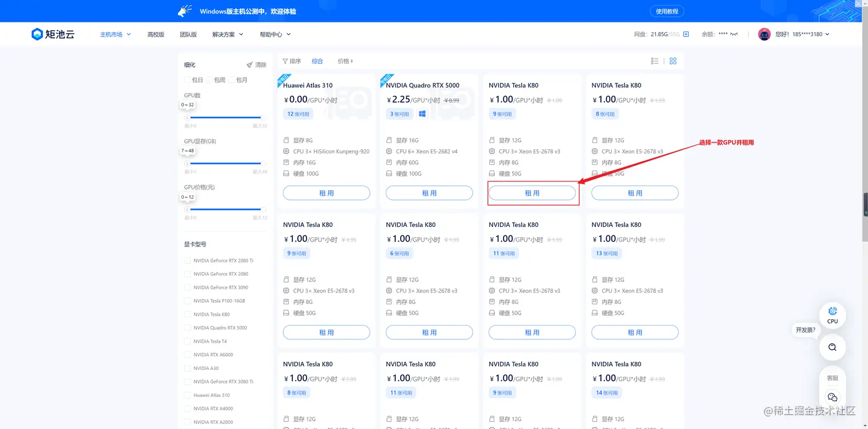
Task: Open the 团队版 menu item
Action: pyautogui.click(x=188, y=34)
